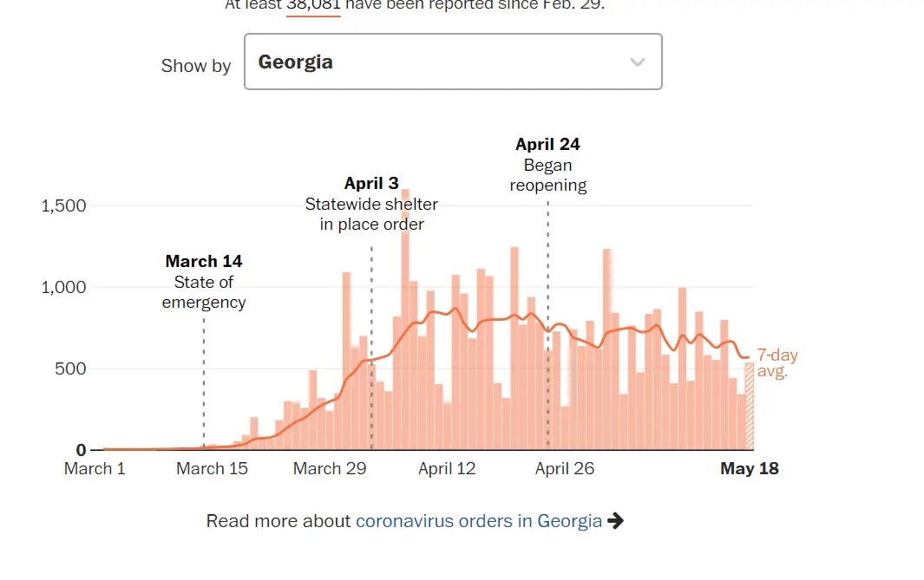
Task: Click the April 3 shelter in place annotation
Action: (371, 204)
